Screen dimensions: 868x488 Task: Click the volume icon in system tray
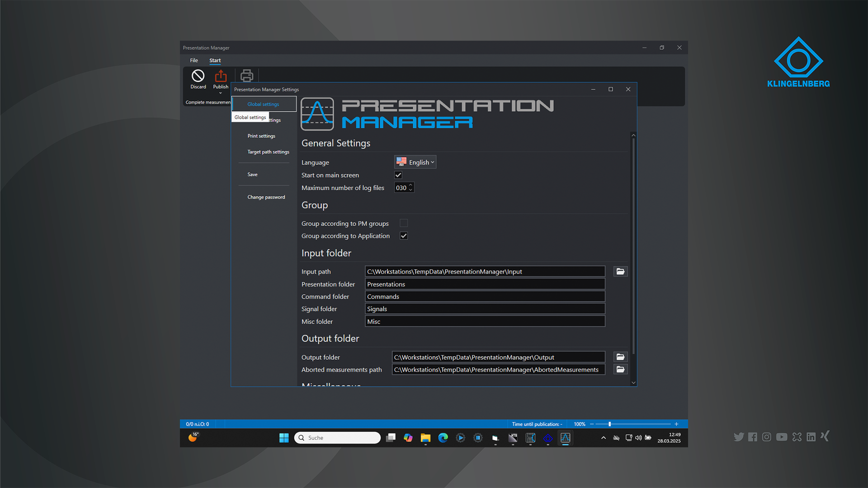[x=638, y=438]
